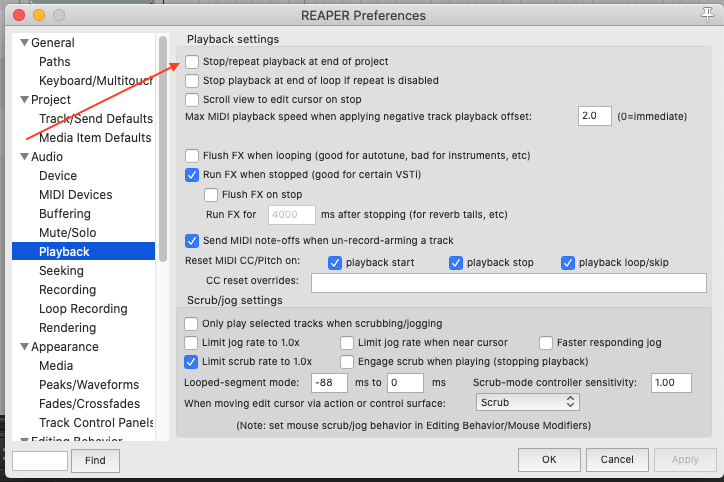Click the preferences search input field
The height and width of the screenshot is (482, 724).
(40, 460)
